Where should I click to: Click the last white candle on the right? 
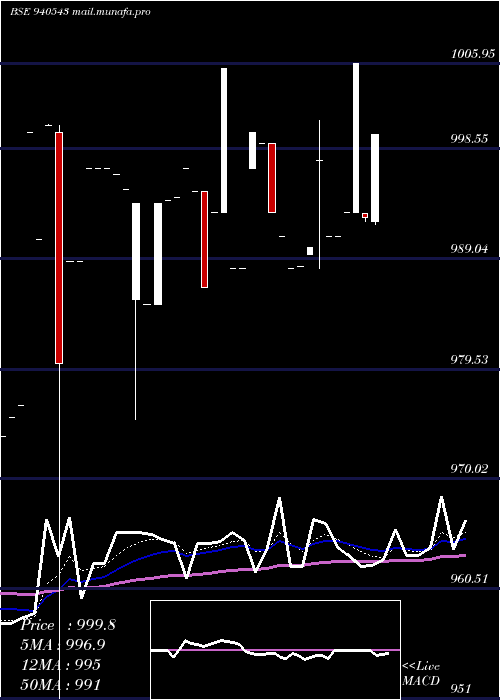click(x=375, y=178)
